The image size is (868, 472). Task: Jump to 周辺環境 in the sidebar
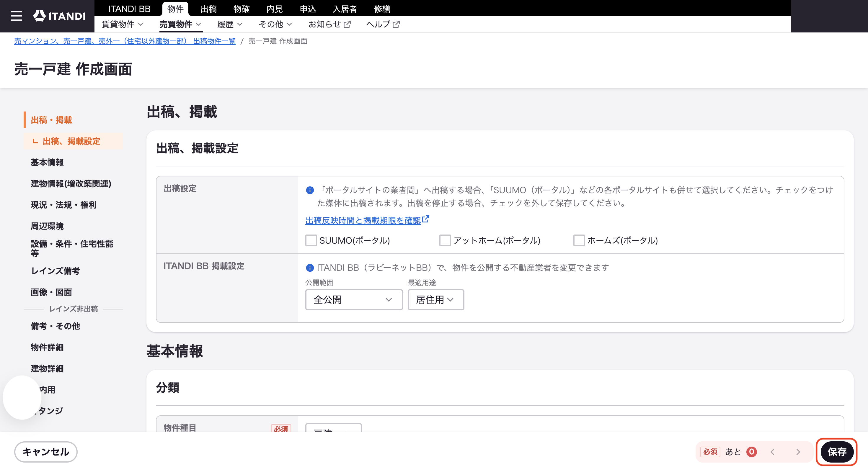click(47, 226)
